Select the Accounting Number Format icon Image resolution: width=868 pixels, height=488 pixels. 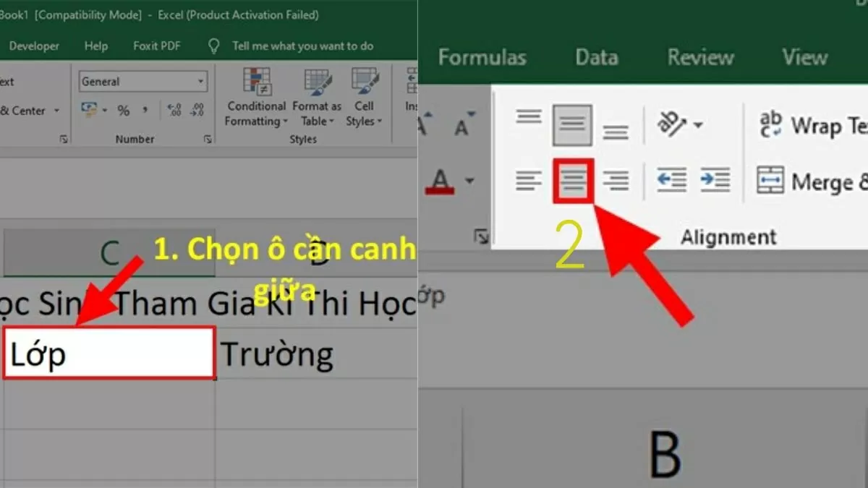[x=90, y=109]
